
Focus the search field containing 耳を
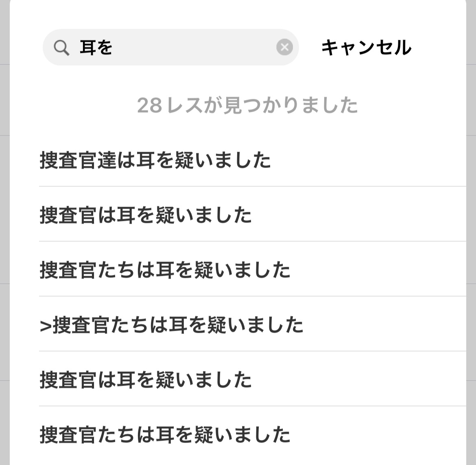coord(171,47)
